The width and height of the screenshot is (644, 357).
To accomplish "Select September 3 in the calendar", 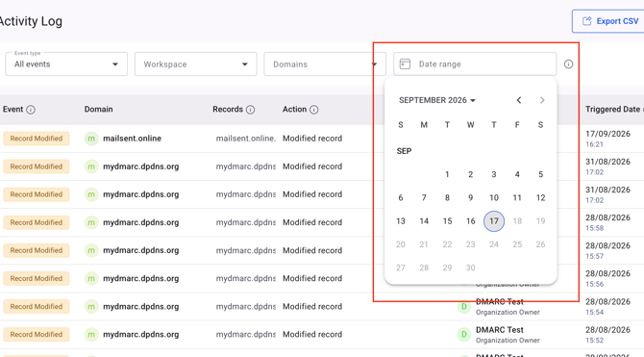I will [x=494, y=174].
